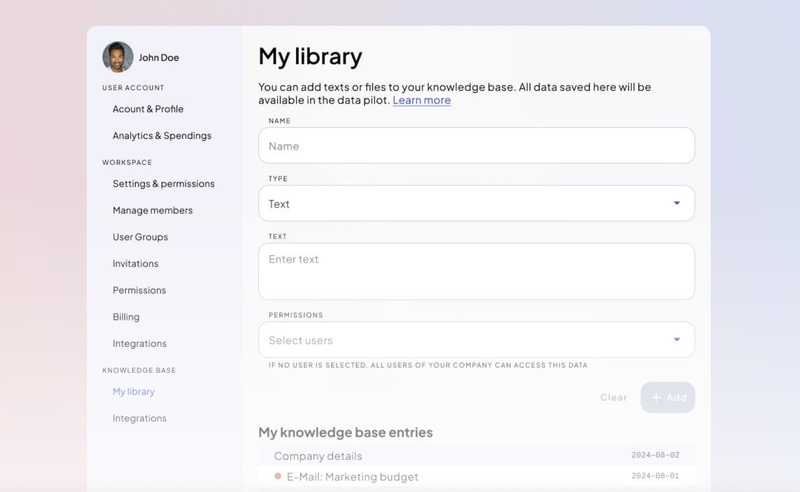The width and height of the screenshot is (800, 492).
Task: Open User Groups section
Action: coord(140,237)
